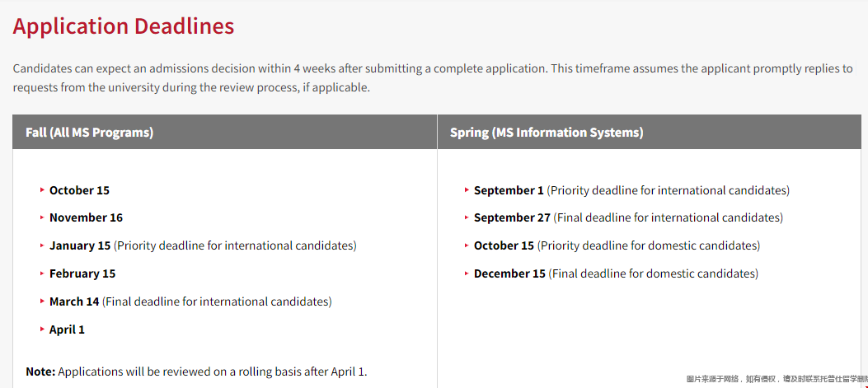This screenshot has width=868, height=388.
Task: Select the March 14 final deadline text
Action: [x=190, y=302]
